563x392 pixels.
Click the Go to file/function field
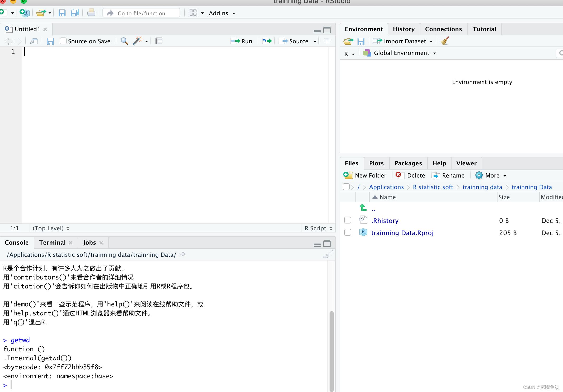coord(142,13)
